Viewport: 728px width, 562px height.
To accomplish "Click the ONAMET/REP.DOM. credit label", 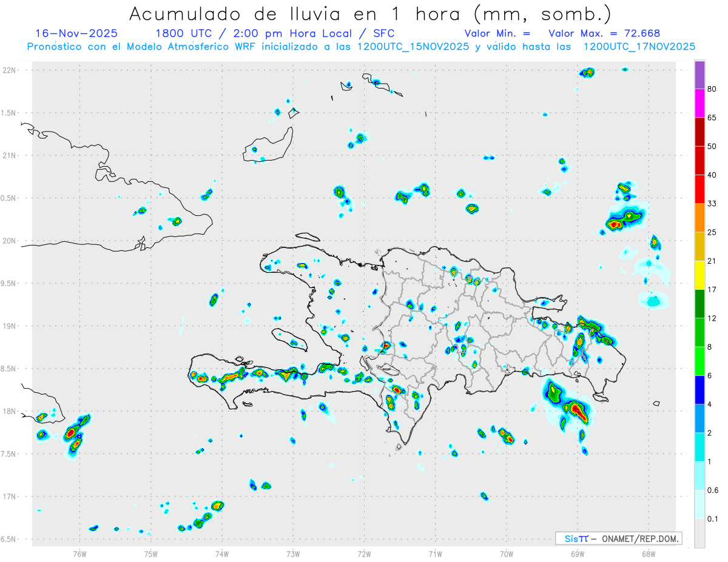I will [x=641, y=538].
